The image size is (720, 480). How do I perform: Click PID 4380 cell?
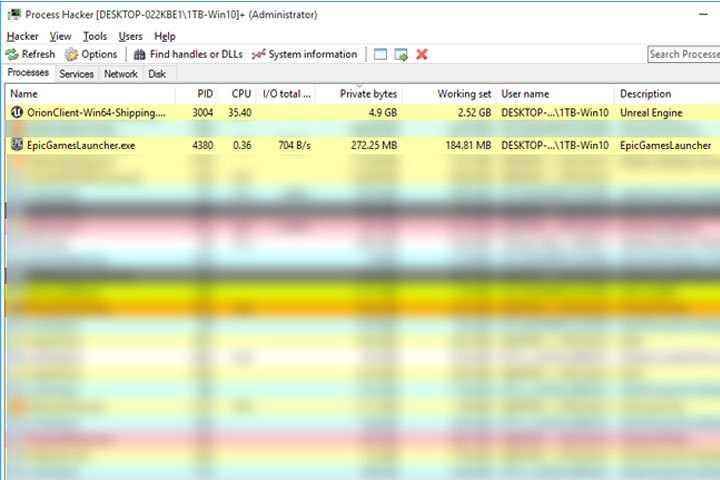(x=202, y=145)
